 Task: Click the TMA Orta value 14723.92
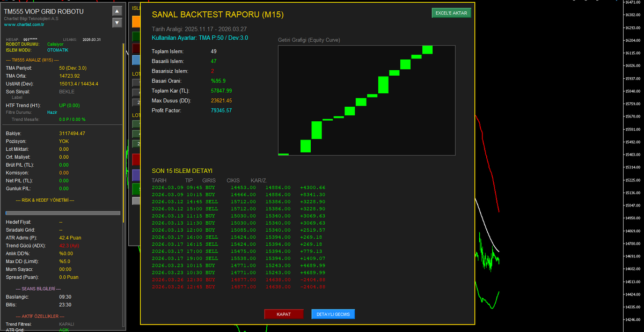[69, 76]
